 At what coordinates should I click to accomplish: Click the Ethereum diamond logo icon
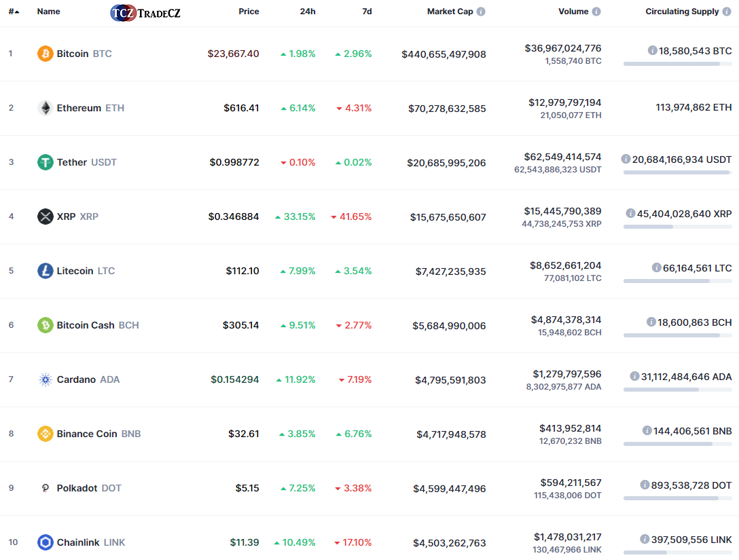click(46, 108)
